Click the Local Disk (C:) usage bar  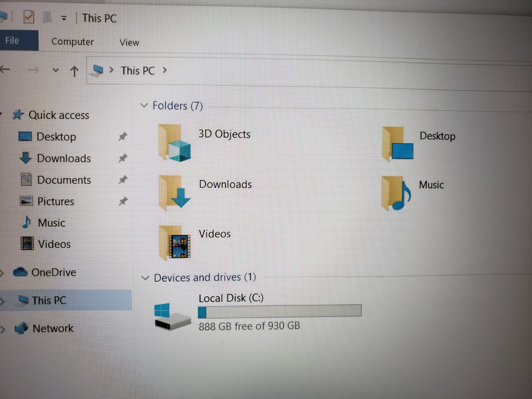tap(279, 311)
